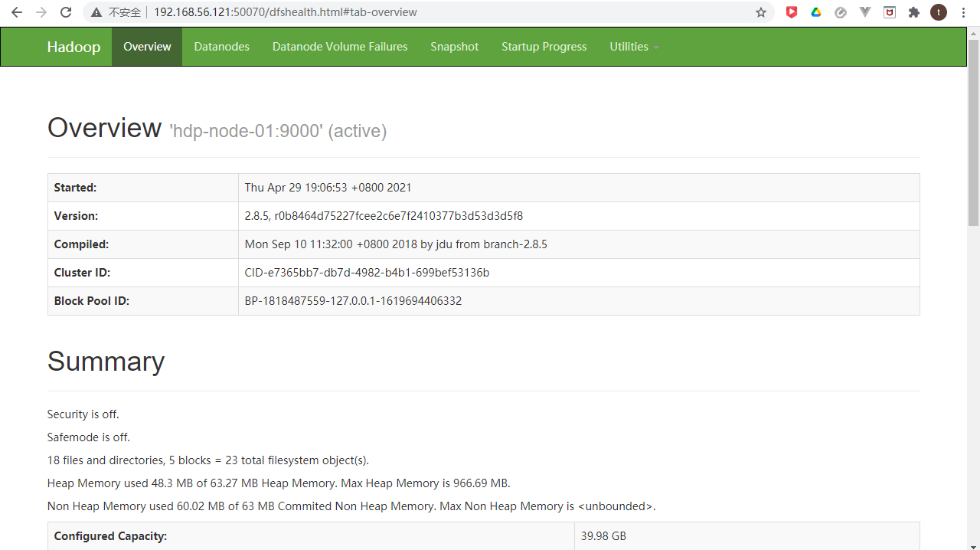980x550 pixels.
Task: Select the Overview tab
Action: [x=147, y=47]
